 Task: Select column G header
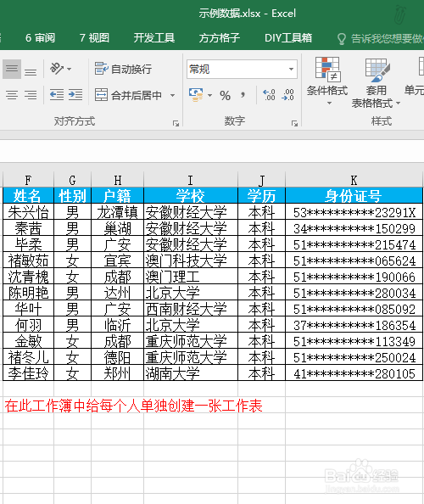pos(72,180)
